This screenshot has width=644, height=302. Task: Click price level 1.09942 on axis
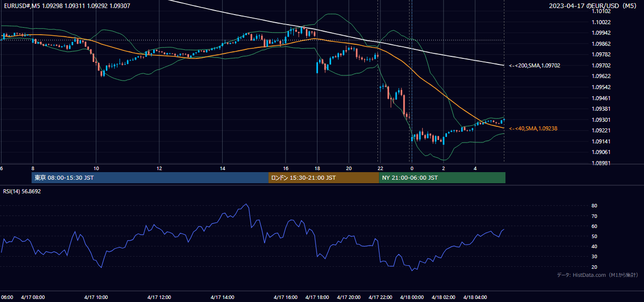tap(602, 33)
